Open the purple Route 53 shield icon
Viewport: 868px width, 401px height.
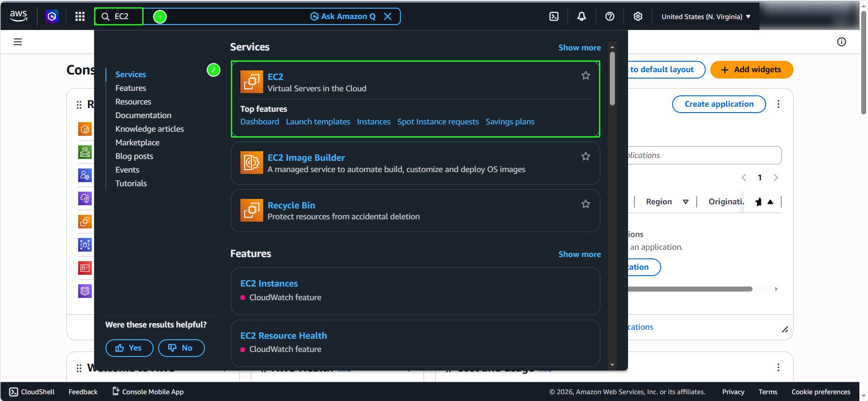pos(85,291)
